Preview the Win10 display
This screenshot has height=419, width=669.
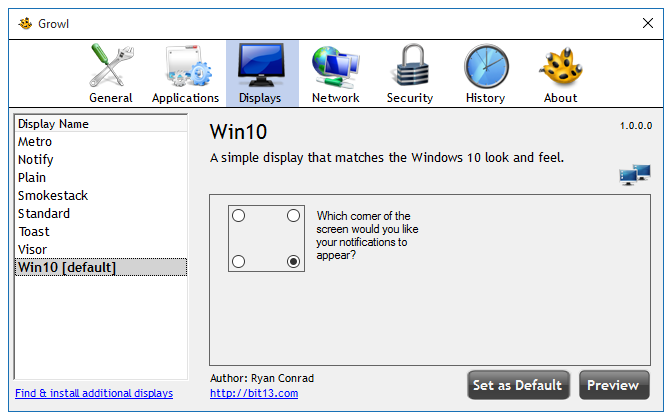click(x=614, y=385)
